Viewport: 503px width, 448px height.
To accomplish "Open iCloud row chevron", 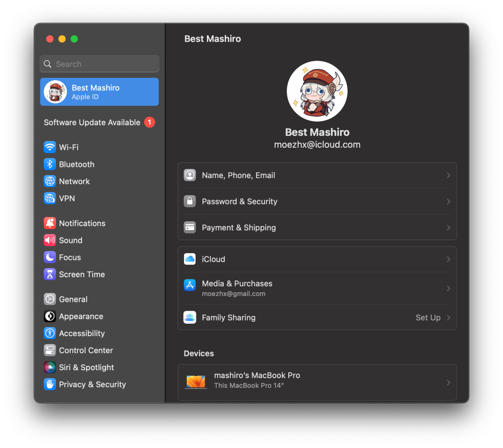I will (449, 259).
